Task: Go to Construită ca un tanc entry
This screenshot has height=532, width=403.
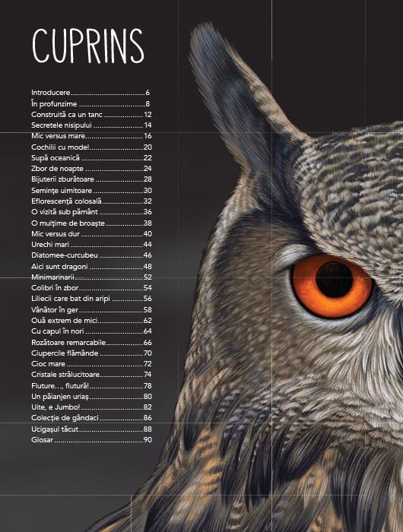Action: (91, 115)
